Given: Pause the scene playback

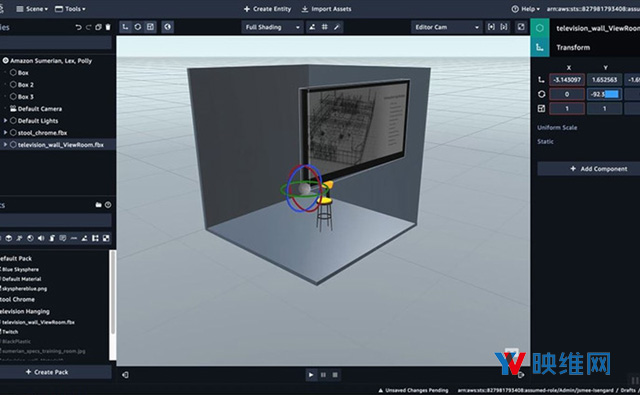Looking at the screenshot, I should (x=323, y=375).
